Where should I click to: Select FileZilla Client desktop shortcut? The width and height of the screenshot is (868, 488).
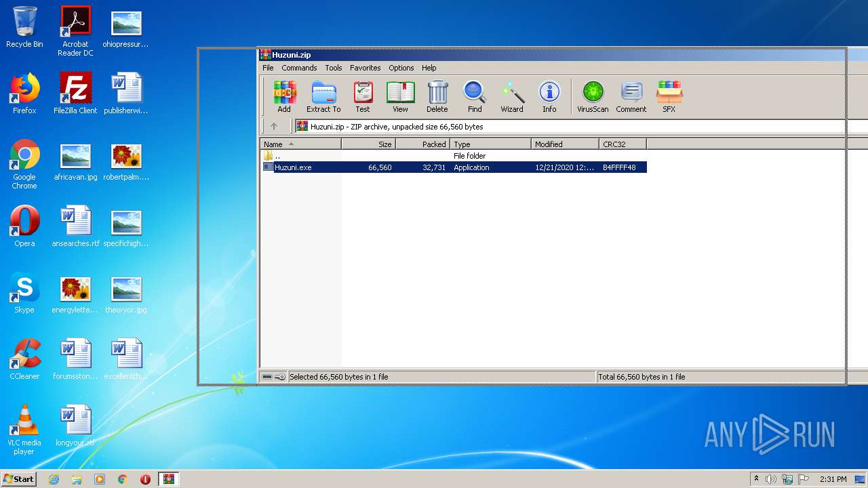(x=75, y=94)
